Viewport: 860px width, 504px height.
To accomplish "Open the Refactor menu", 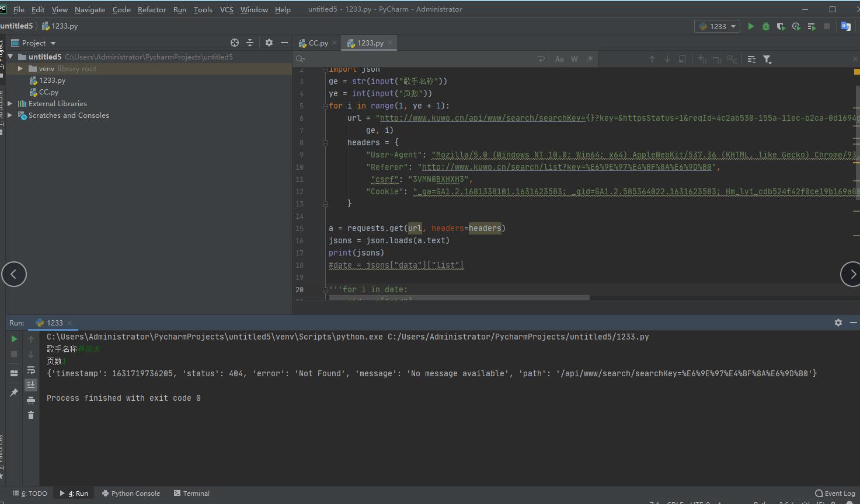I will 152,9.
